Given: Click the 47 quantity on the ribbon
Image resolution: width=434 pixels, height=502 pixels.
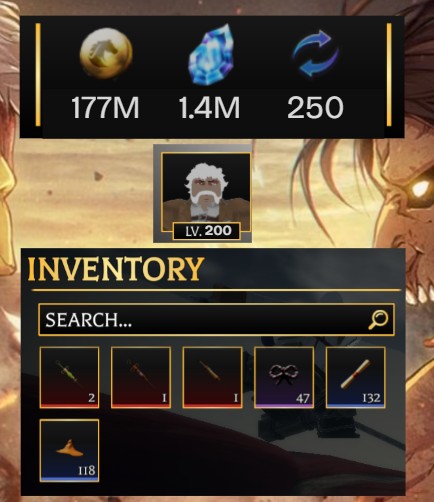Looking at the screenshot, I should (x=303, y=398).
